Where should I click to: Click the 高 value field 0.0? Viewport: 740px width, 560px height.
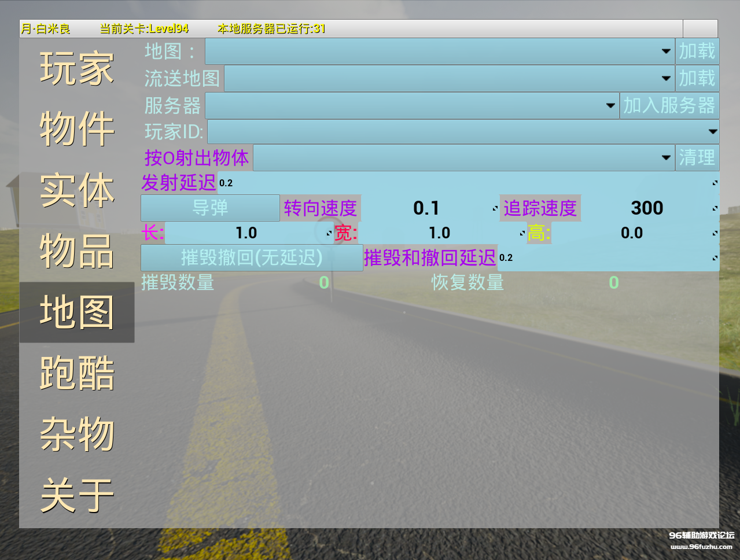635,233
